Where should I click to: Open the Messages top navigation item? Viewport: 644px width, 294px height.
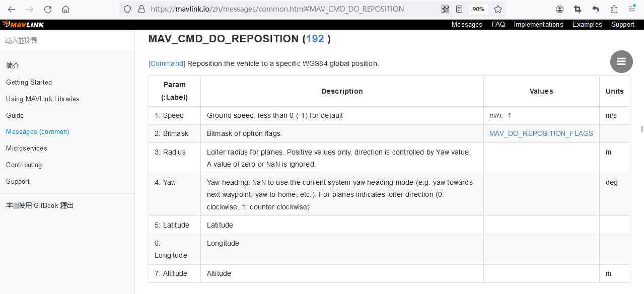[467, 24]
